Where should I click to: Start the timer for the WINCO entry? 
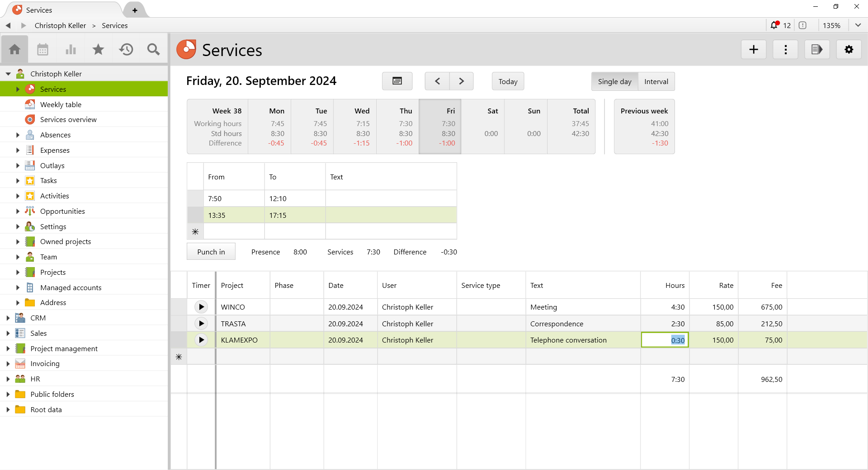(x=201, y=307)
